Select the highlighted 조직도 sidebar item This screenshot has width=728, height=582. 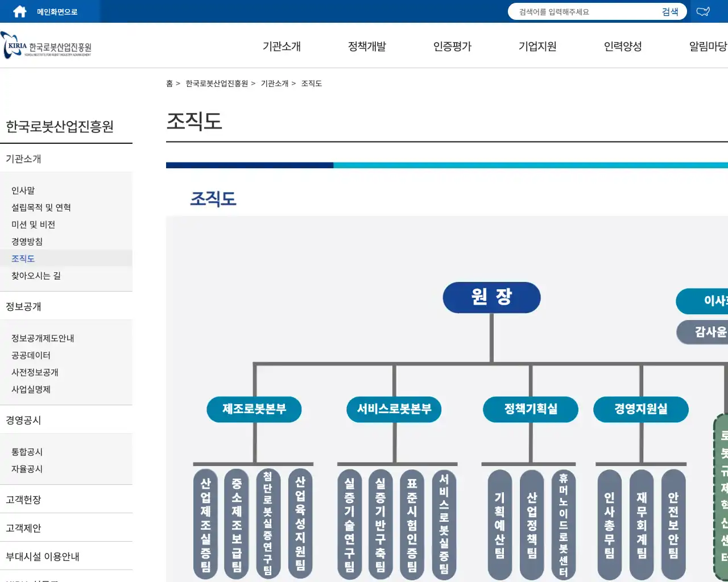coord(23,259)
